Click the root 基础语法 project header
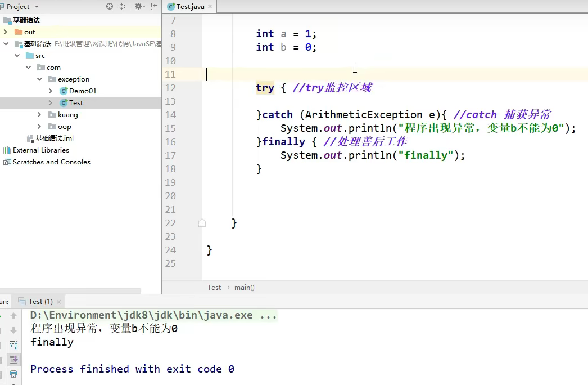Screen dimensions: 588x385 (x=26, y=20)
